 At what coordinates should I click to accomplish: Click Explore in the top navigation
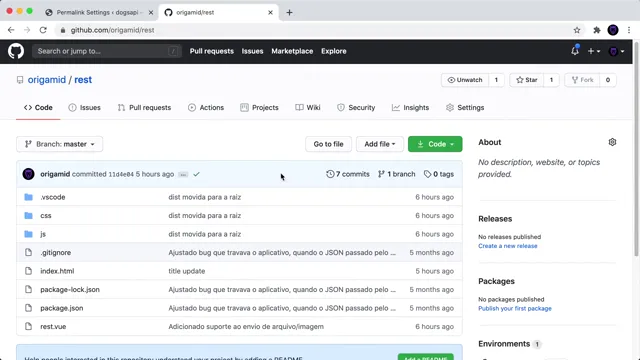tap(333, 51)
